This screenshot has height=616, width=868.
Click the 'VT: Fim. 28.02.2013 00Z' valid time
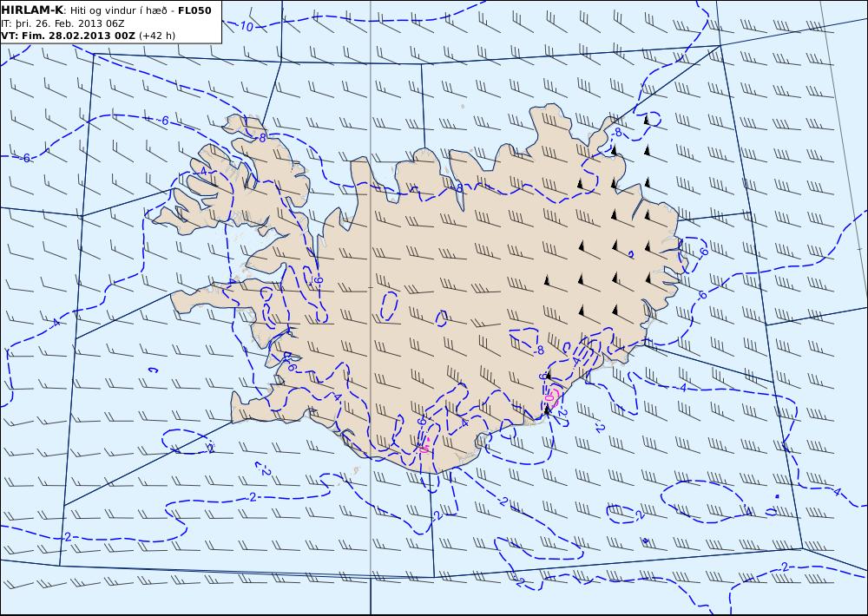click(x=68, y=36)
